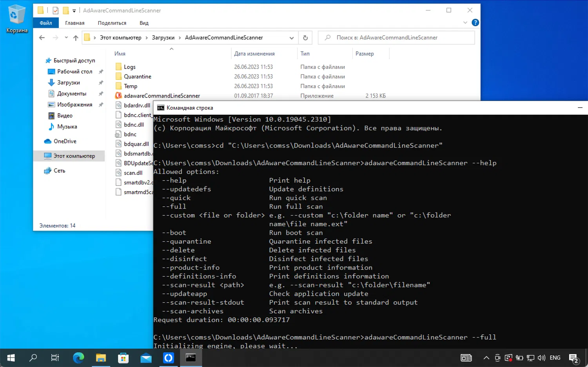Image resolution: width=588 pixels, height=367 pixels.
Task: Open the Mail app from the taskbar
Action: point(146,358)
